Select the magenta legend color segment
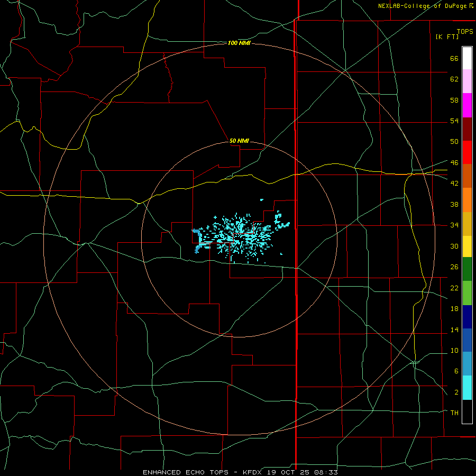 coord(467,105)
